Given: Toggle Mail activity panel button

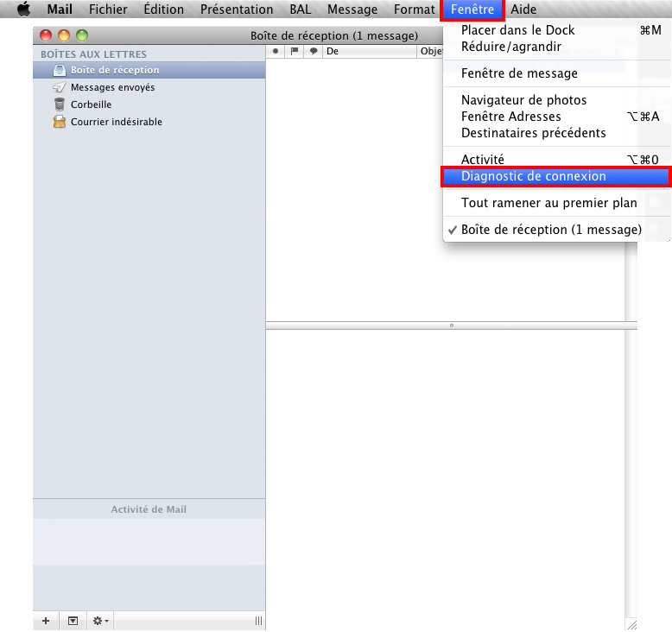Looking at the screenshot, I should coord(73,621).
